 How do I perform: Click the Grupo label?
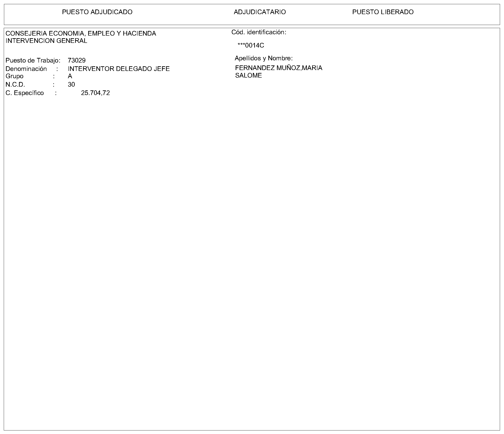pyautogui.click(x=14, y=76)
